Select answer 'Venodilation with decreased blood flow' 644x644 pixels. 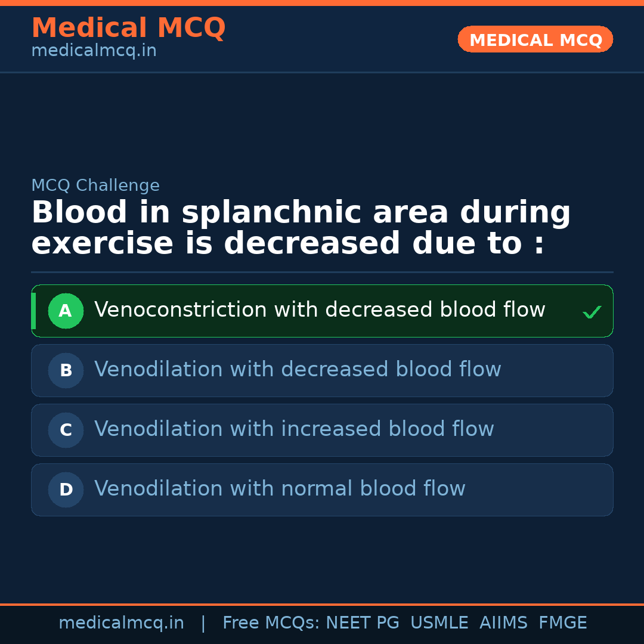298,370
